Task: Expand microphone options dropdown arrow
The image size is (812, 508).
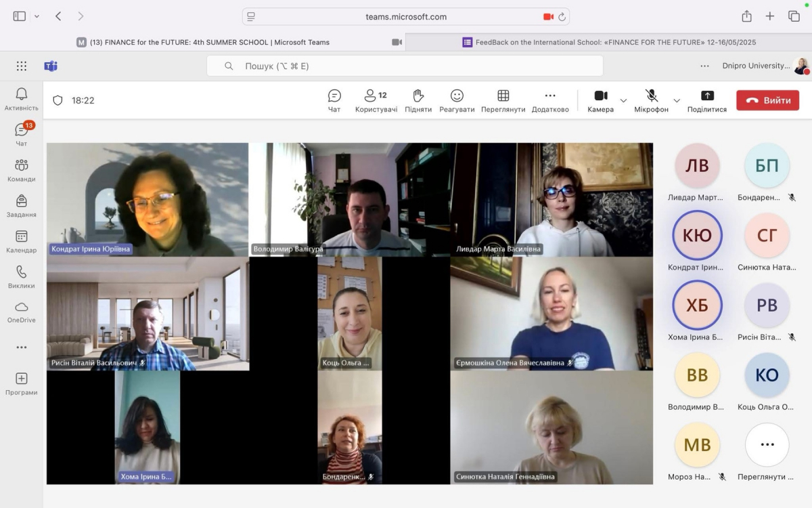Action: (x=676, y=101)
